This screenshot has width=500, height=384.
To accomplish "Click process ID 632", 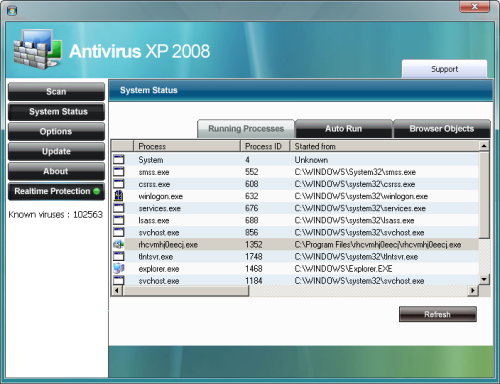I will click(251, 196).
